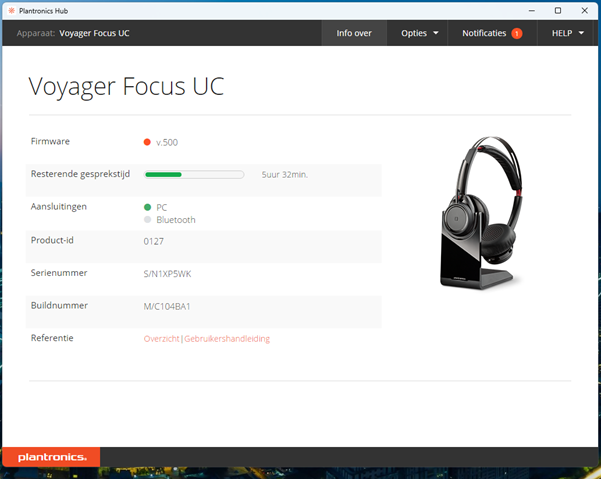Minimize the Plantronics Hub window
The image size is (601, 479).
[x=532, y=11]
